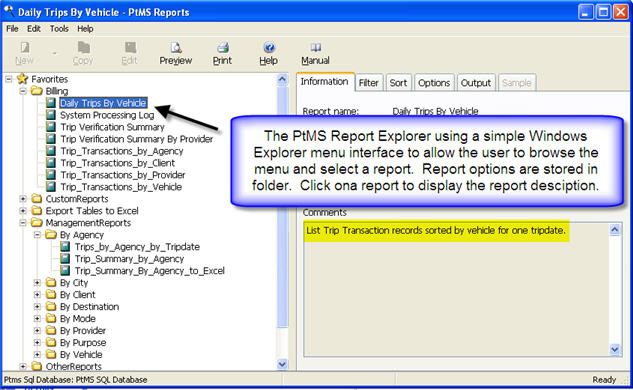
Task: Click the Trips_by_Agency_by_Tripdate report icon
Action: click(x=65, y=247)
